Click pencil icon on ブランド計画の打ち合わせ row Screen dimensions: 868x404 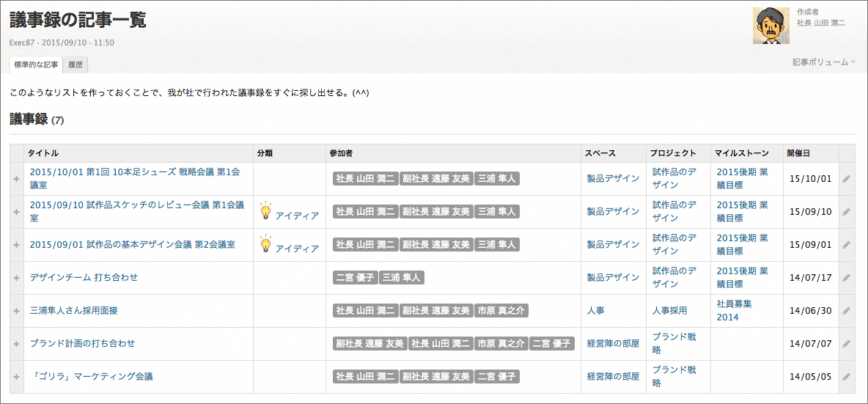[847, 344]
